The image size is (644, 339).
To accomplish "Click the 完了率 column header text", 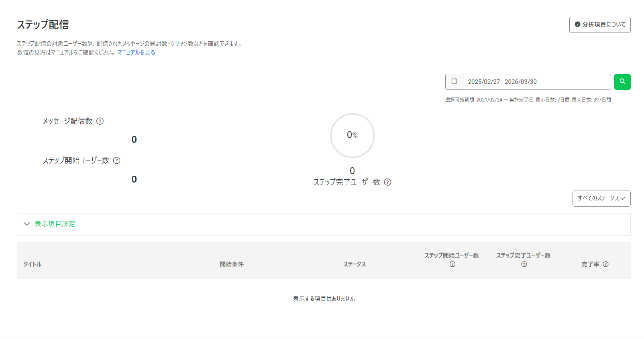I will (590, 264).
